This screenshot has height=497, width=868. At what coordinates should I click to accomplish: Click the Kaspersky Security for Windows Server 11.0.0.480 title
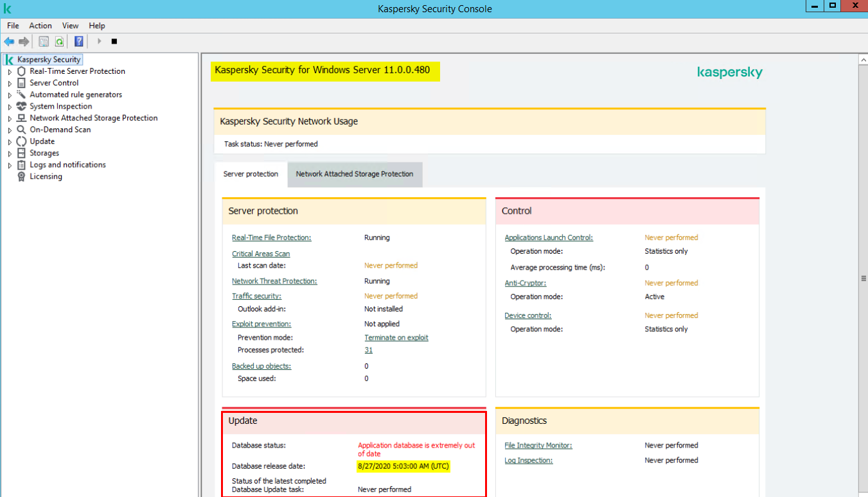pyautogui.click(x=323, y=70)
